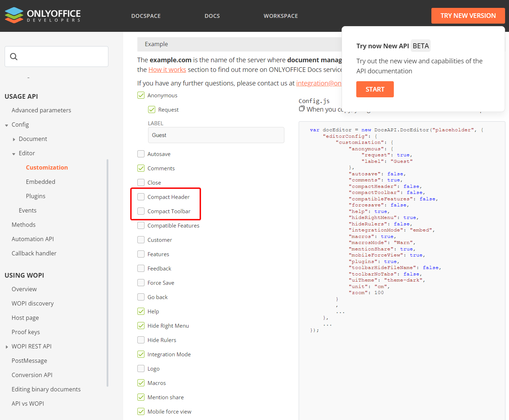Open the WOPI Overview page
The image size is (509, 420).
(x=24, y=289)
